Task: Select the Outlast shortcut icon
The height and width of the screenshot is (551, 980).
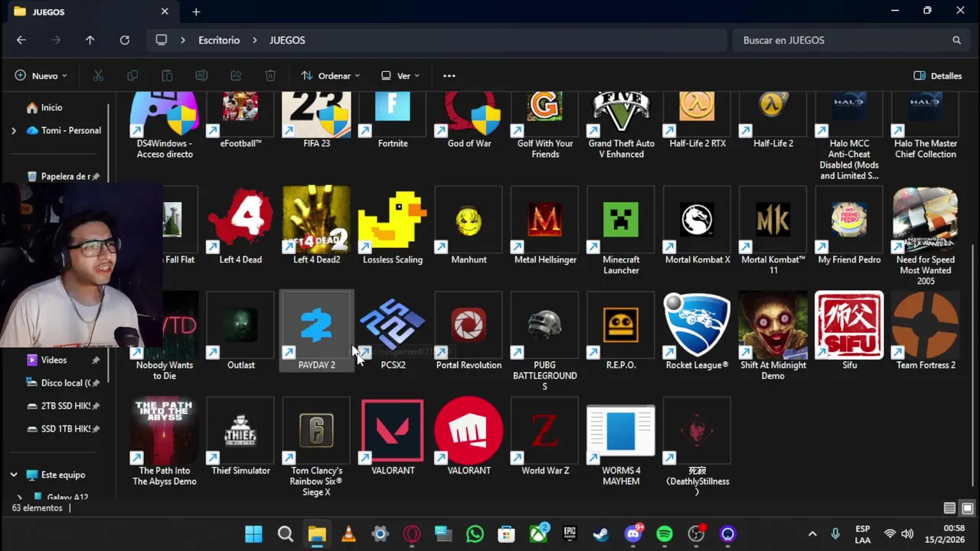Action: pyautogui.click(x=240, y=325)
